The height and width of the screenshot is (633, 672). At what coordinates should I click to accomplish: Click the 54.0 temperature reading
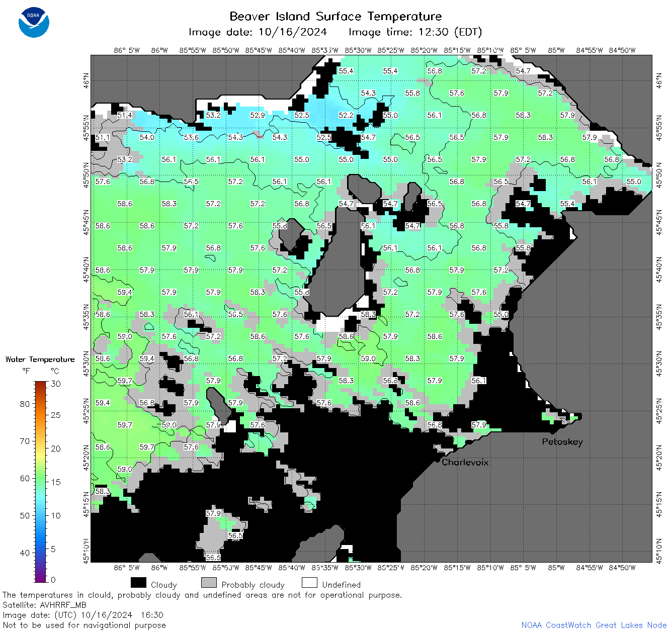pyautogui.click(x=147, y=137)
